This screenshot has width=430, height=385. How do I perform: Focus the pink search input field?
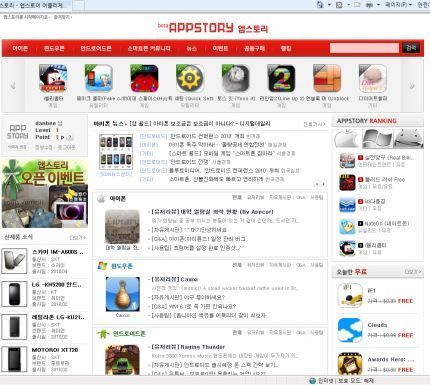[364, 48]
